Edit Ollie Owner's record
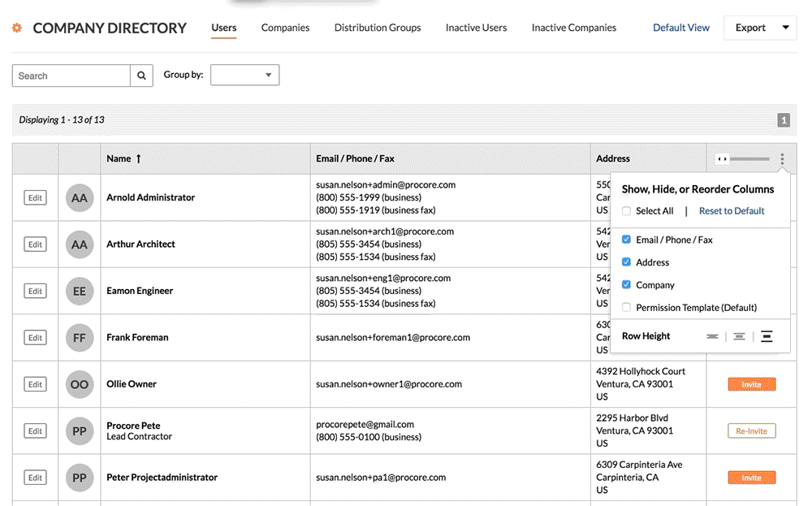The image size is (812, 506). 35,384
